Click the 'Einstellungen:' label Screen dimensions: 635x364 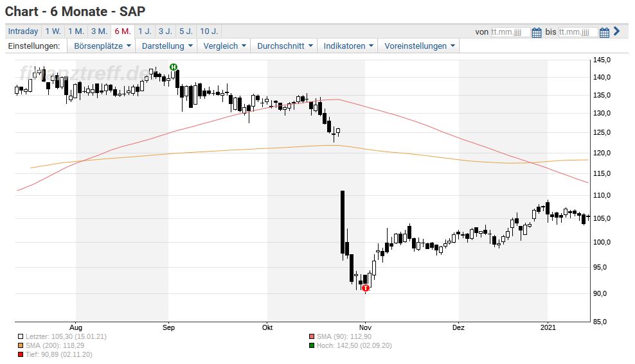tap(34, 46)
